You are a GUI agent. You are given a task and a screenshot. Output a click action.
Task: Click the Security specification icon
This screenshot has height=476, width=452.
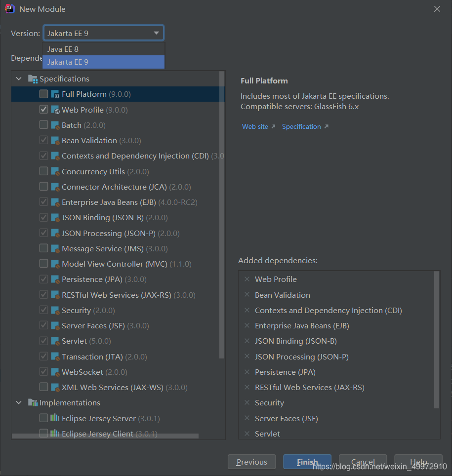pyautogui.click(x=55, y=310)
